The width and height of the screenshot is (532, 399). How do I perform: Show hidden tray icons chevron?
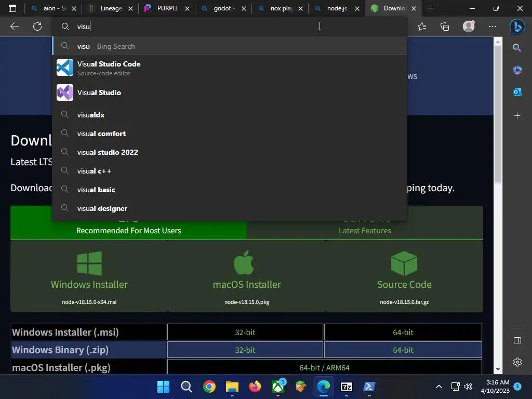point(438,387)
